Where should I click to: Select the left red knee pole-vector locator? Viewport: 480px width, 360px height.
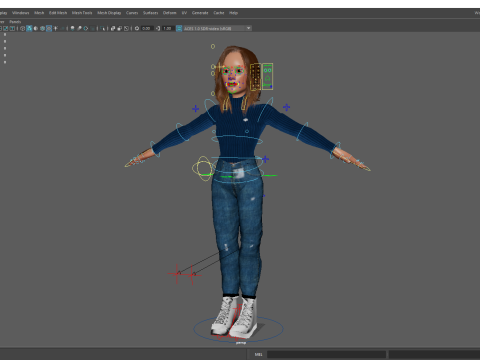click(x=177, y=274)
